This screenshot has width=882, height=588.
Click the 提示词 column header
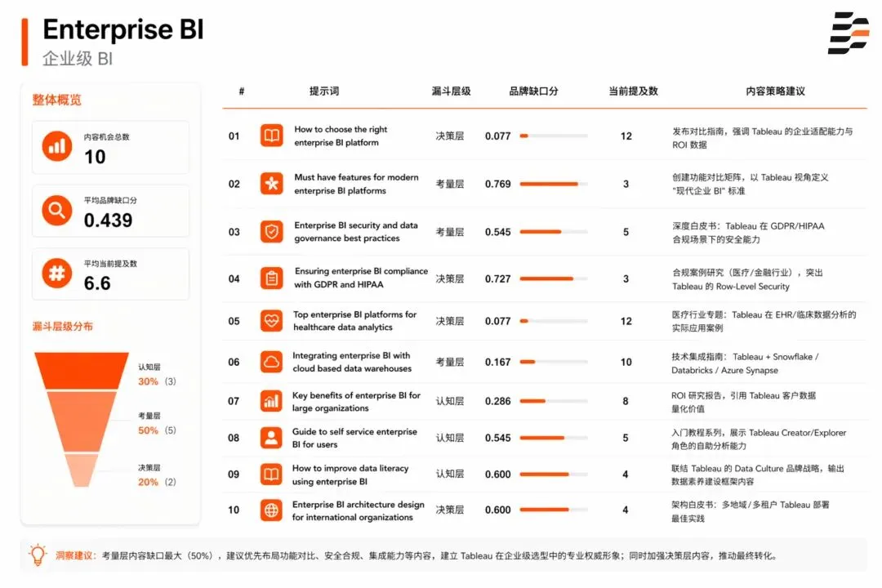point(324,91)
